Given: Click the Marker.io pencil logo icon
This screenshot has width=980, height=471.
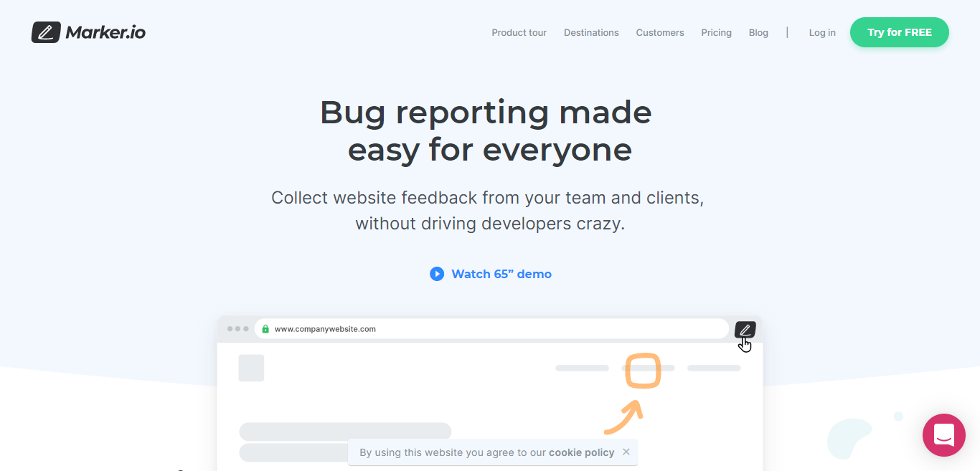Looking at the screenshot, I should click(x=46, y=32).
